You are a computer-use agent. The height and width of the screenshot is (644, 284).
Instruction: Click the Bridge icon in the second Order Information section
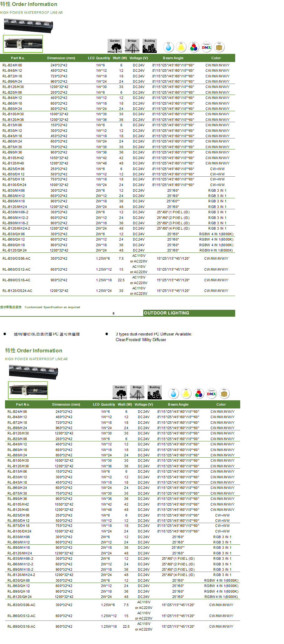coord(137,392)
